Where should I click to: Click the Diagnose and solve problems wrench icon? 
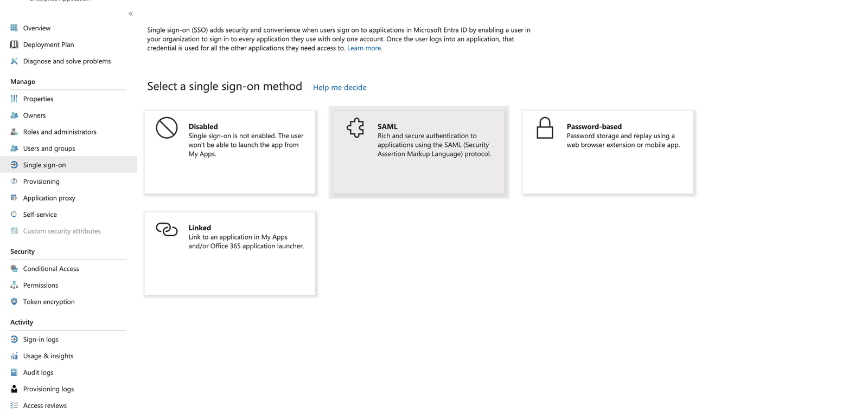pos(14,61)
